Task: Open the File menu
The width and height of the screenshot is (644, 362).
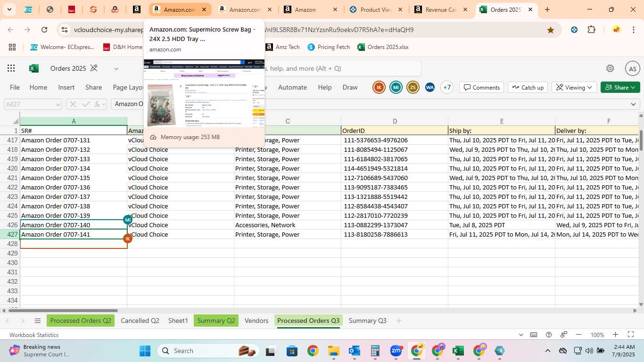Action: click(x=15, y=87)
